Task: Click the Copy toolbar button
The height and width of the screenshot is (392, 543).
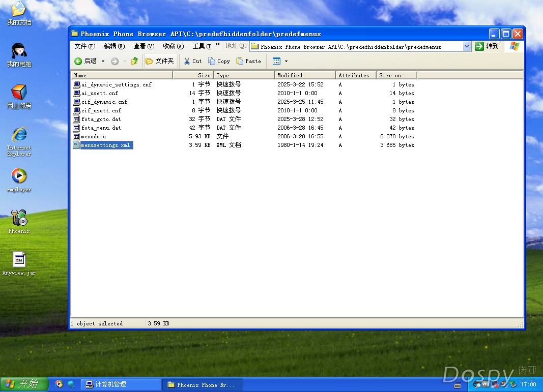Action: [x=219, y=61]
